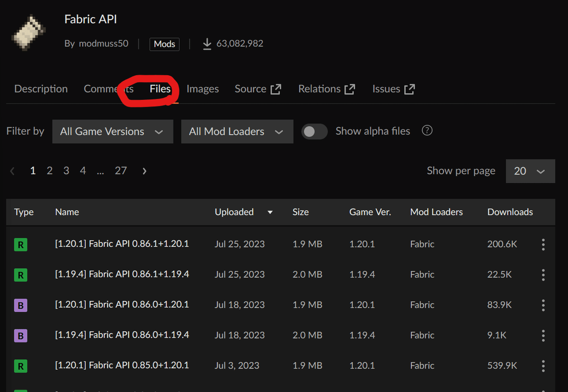Click the Mods category tag
This screenshot has height=392, width=568.
(x=165, y=44)
